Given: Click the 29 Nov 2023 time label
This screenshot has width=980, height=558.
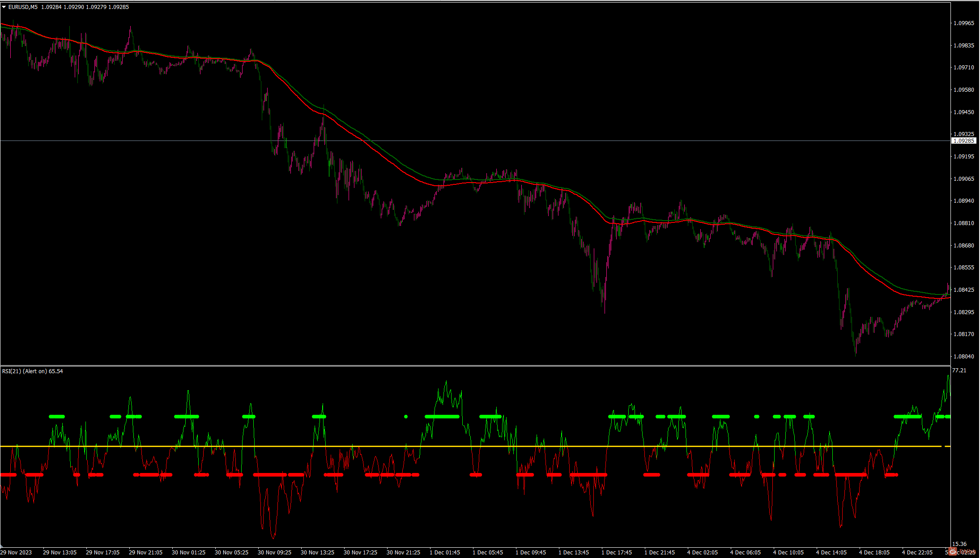Looking at the screenshot, I should point(16,553).
